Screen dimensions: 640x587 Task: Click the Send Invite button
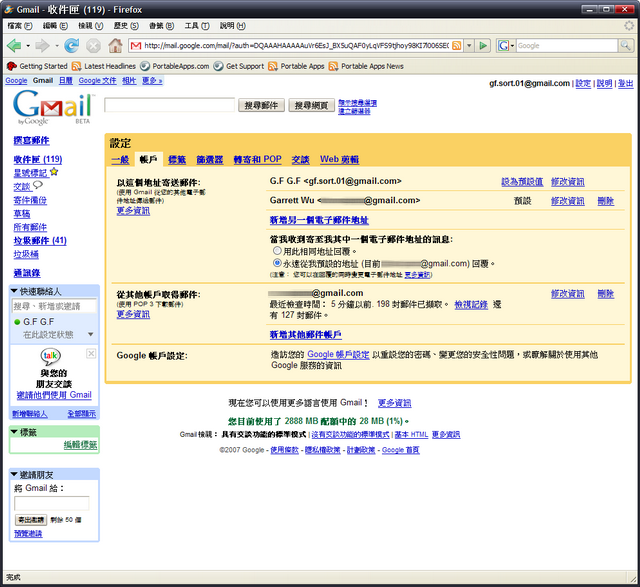coord(31,520)
